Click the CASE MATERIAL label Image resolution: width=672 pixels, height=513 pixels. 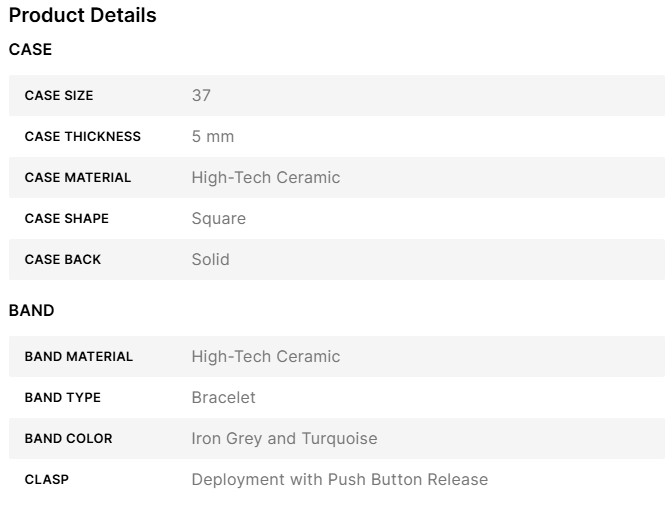tap(77, 178)
